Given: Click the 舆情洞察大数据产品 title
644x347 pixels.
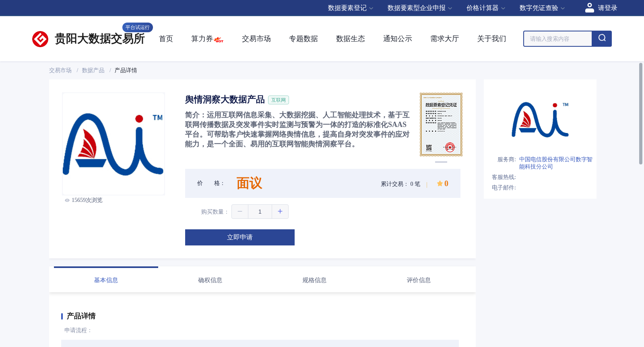Looking at the screenshot, I should [x=225, y=100].
